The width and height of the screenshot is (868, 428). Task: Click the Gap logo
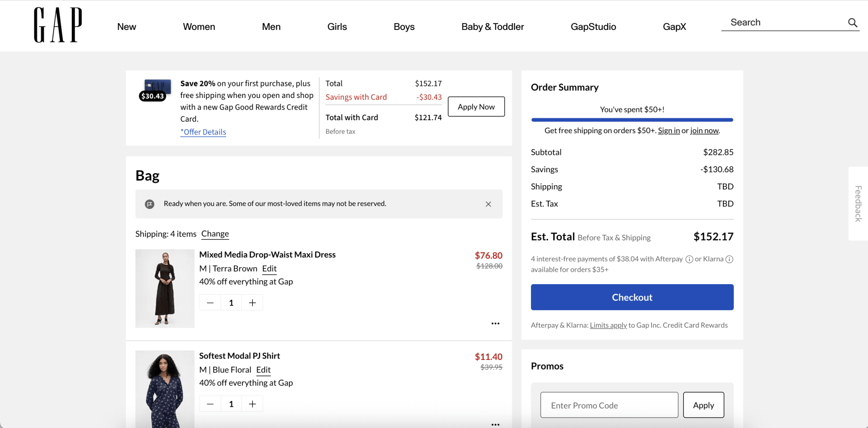(x=58, y=25)
